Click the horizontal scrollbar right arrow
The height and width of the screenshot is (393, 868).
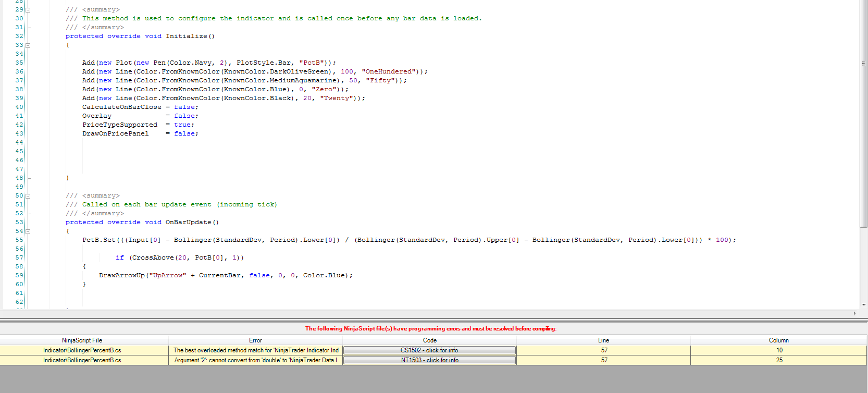coord(854,313)
